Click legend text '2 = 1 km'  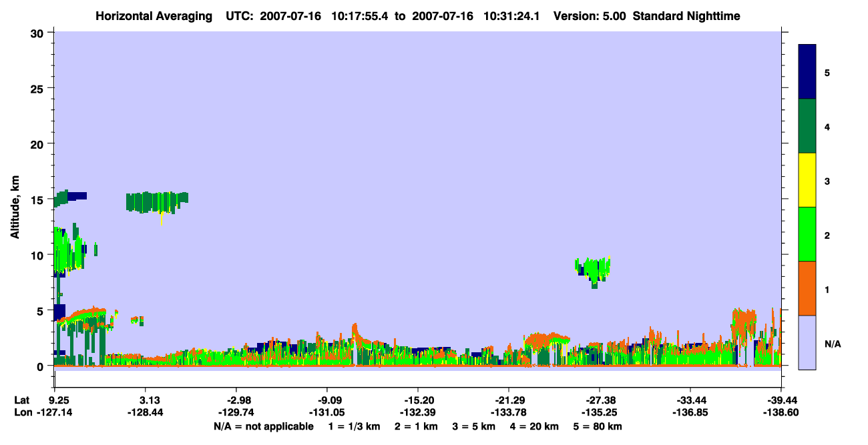417,426
